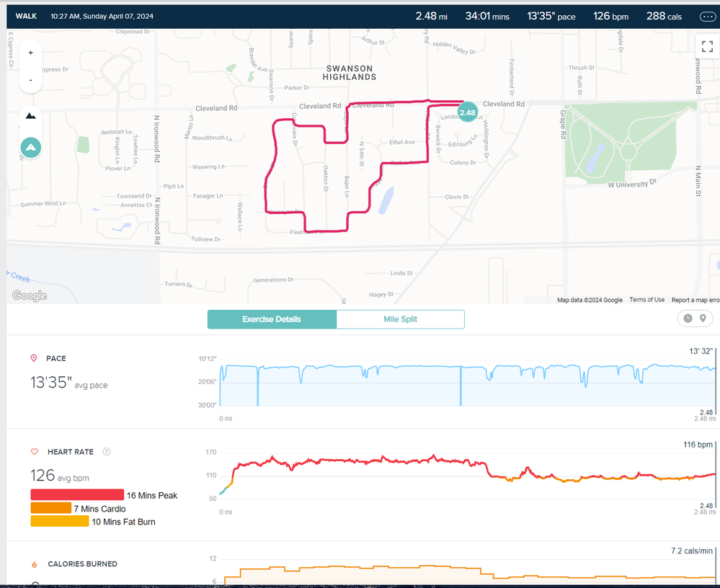Click the yellow 10 Mins Fat Burn bar
Screen dimensions: 720x588
[59, 522]
